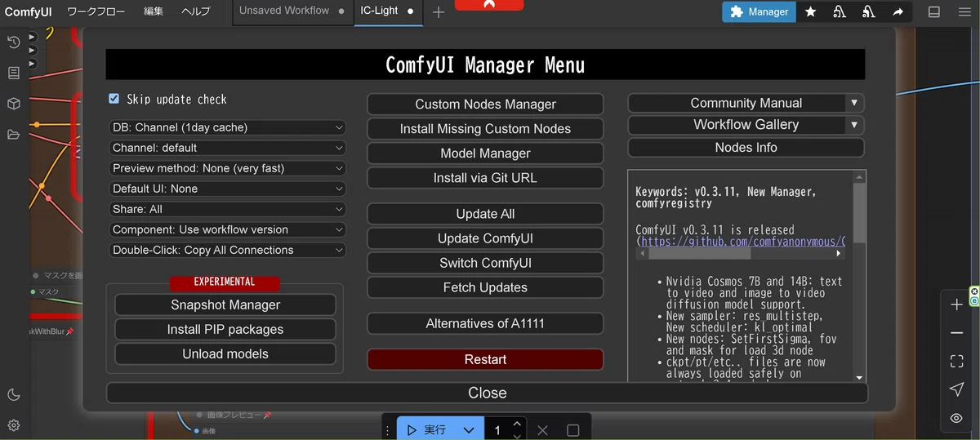Open the Workflow Gallery button

tap(737, 125)
